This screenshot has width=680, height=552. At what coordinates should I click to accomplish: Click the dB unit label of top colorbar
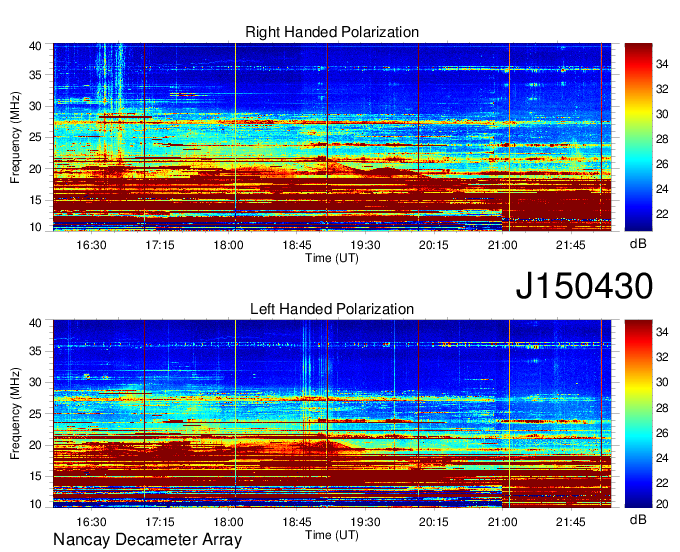pyautogui.click(x=638, y=244)
